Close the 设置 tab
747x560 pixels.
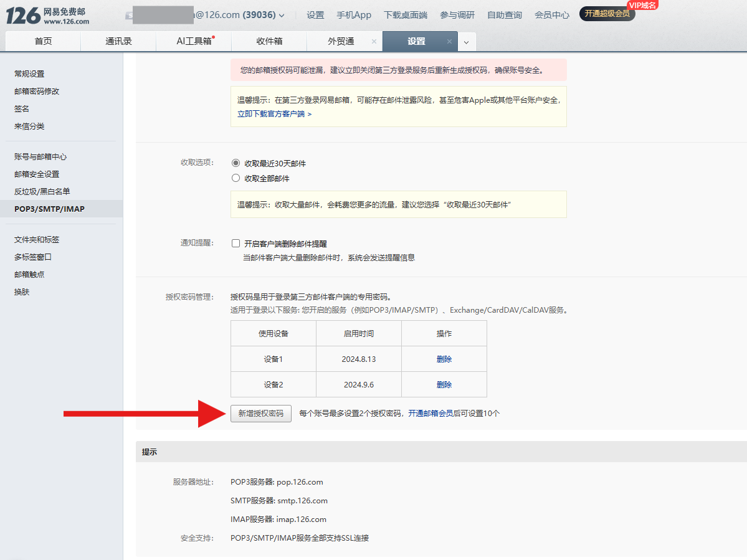(449, 42)
